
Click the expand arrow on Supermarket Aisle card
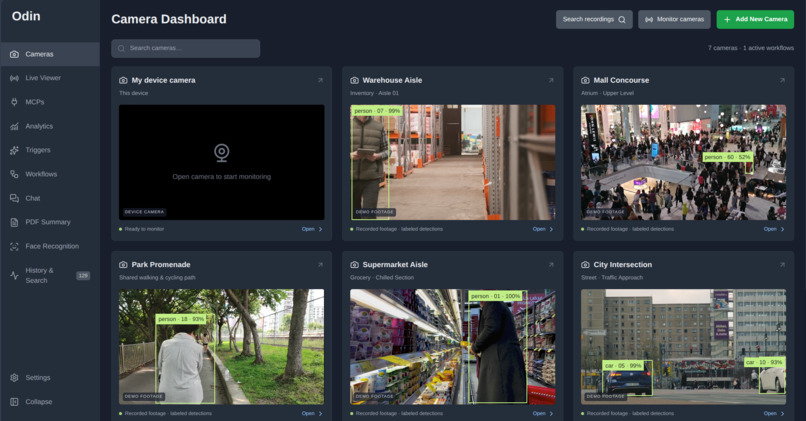pyautogui.click(x=551, y=265)
